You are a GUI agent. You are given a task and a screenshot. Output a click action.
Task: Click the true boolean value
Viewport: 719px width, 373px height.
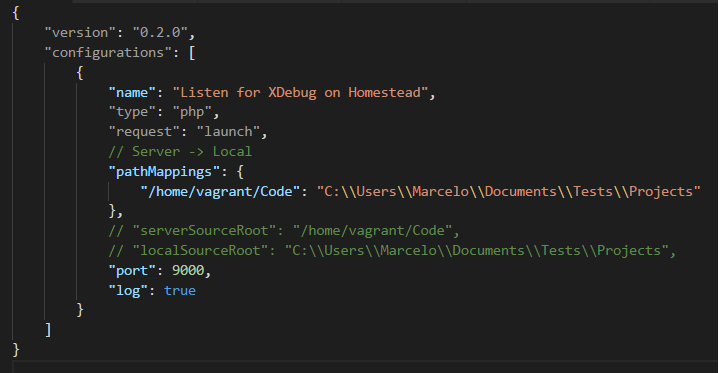click(180, 291)
